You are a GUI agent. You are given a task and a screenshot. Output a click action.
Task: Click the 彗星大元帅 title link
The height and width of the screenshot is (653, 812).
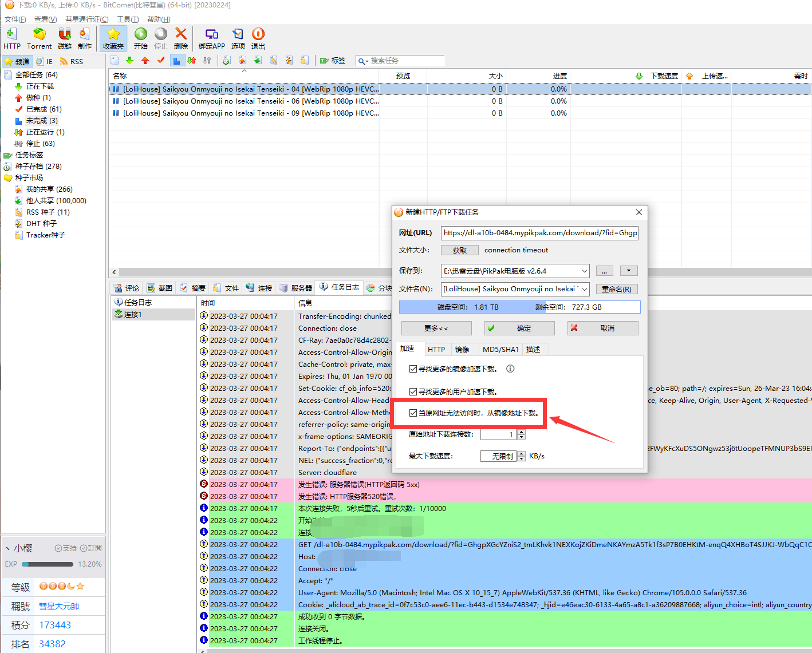pyautogui.click(x=59, y=606)
